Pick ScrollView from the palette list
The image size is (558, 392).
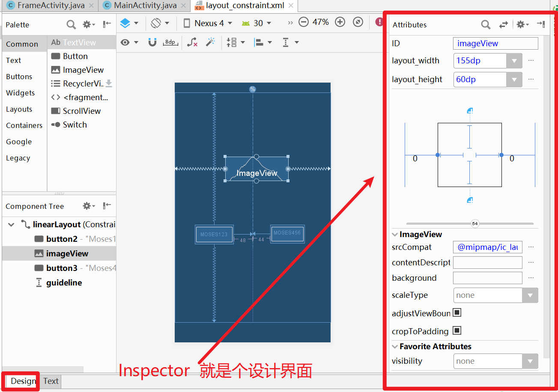[x=81, y=111]
